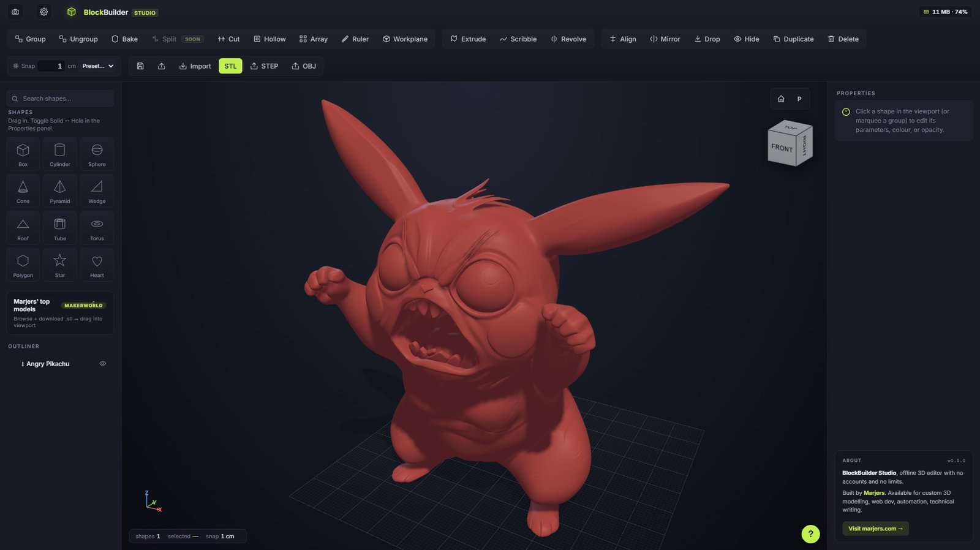Click the FRONT face of view cube
The width and height of the screenshot is (980, 550).
click(782, 148)
